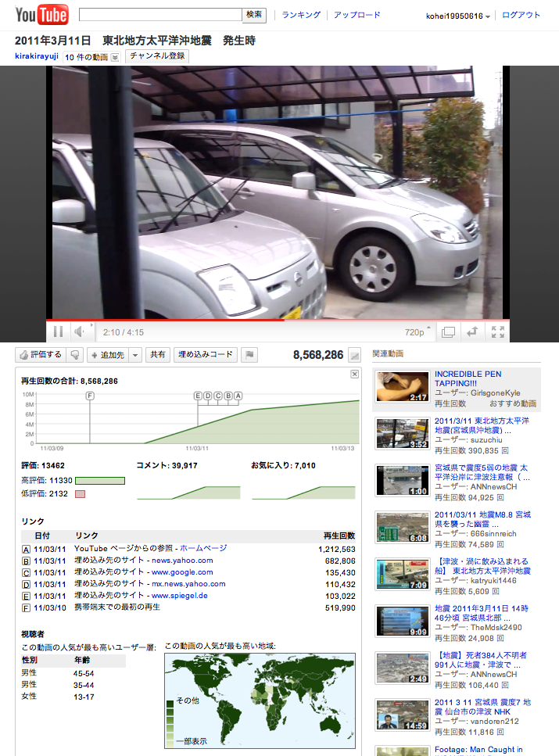Open the pop-out player window icon
This screenshot has width=559, height=756.
coord(448,332)
